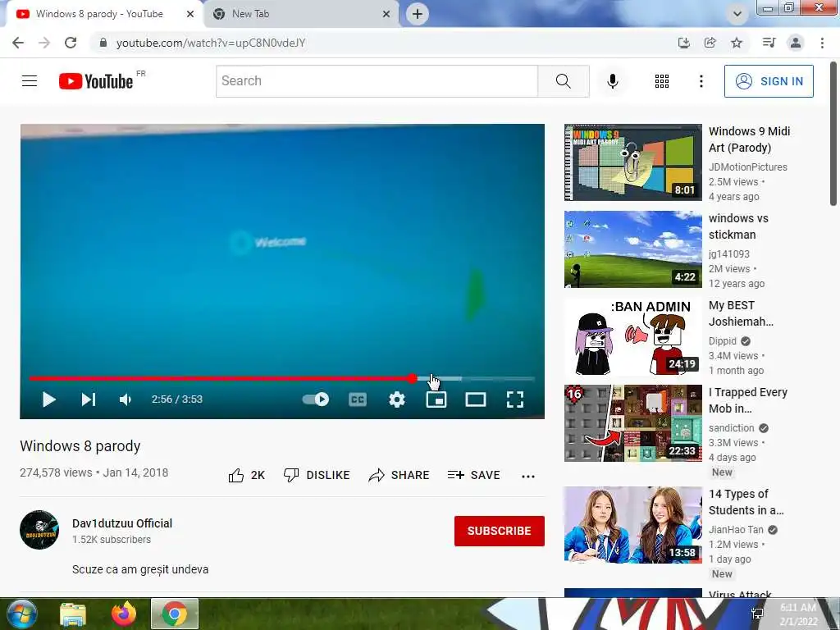Open Dav1dutzuu Official channel avatar
Image resolution: width=840 pixels, height=630 pixels.
point(39,530)
